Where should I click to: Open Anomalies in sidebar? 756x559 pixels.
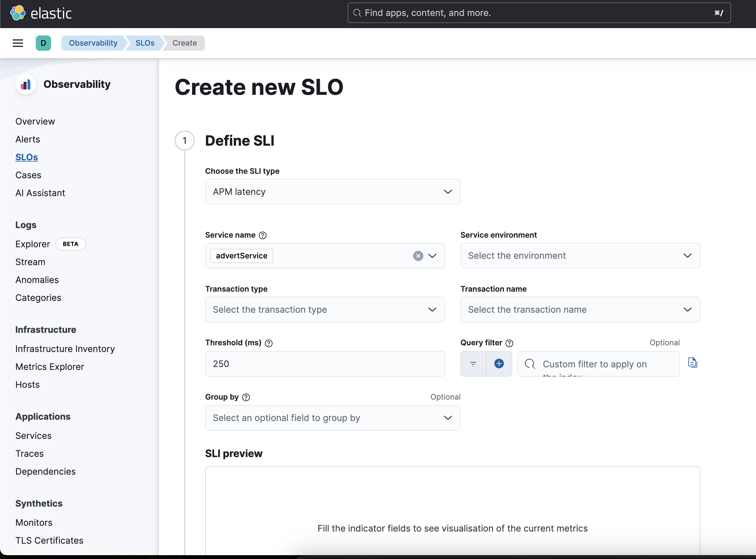point(37,280)
